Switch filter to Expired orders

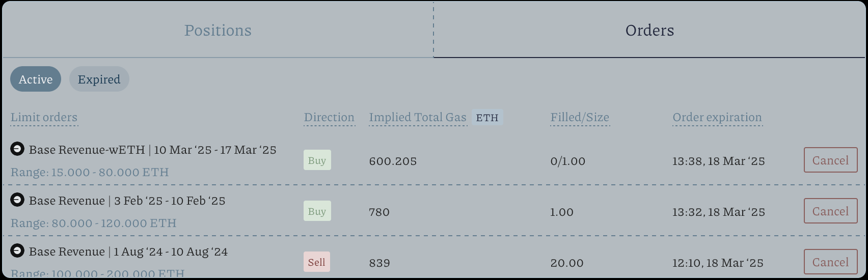[x=99, y=79]
